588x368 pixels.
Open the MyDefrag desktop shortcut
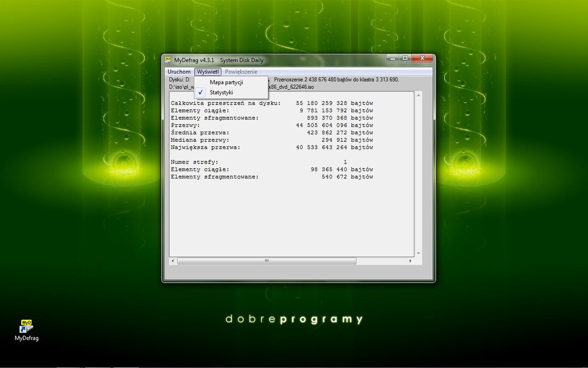(x=26, y=330)
